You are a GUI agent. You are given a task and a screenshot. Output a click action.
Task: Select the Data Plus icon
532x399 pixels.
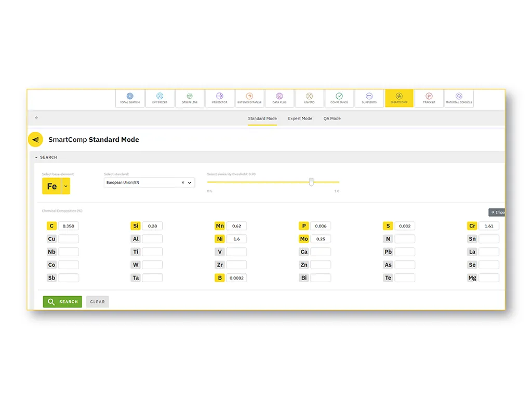279,98
